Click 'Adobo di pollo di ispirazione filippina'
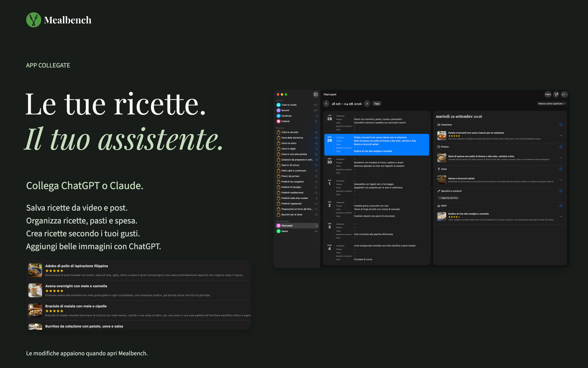The height and width of the screenshot is (368, 588). pos(76,266)
